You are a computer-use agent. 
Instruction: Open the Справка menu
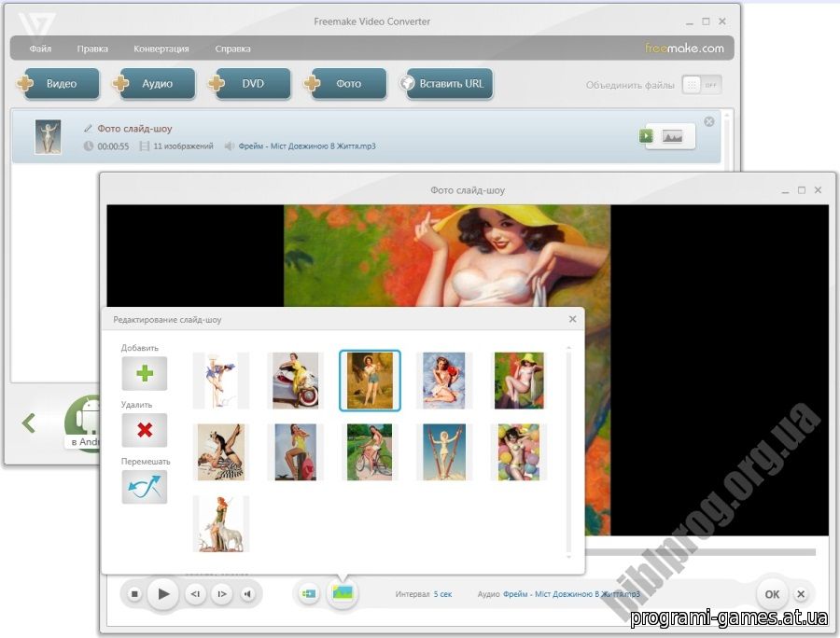tap(233, 49)
